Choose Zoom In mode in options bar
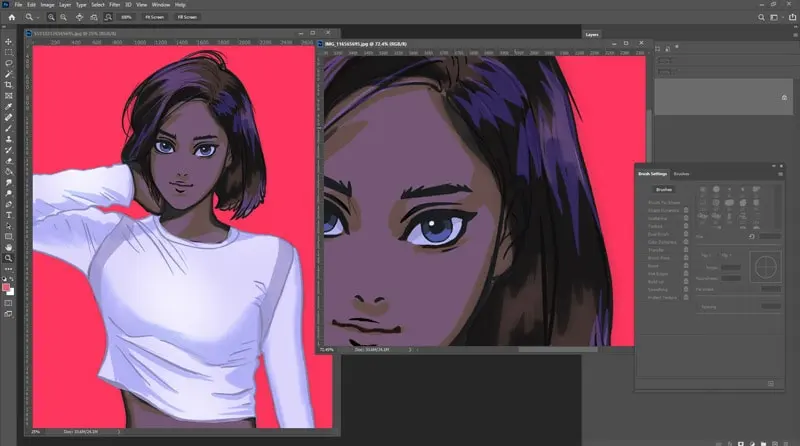 click(51, 17)
